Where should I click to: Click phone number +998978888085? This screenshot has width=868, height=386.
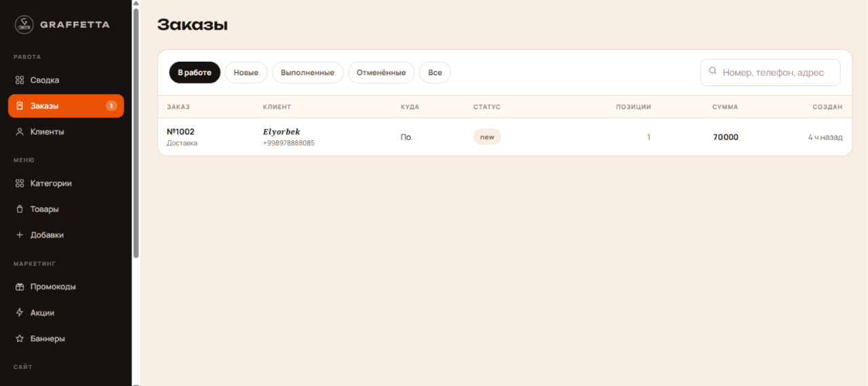coord(289,143)
